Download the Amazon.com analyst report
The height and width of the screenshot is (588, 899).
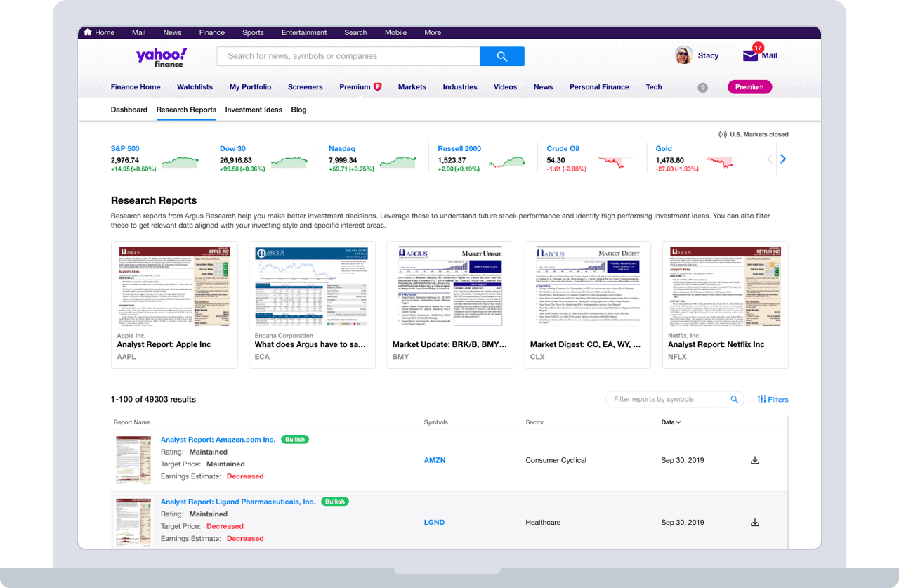[755, 461]
